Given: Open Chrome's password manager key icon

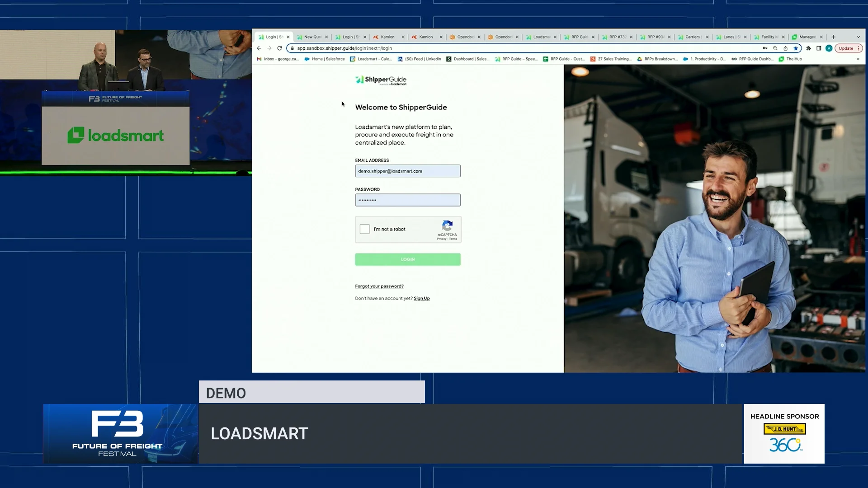Looking at the screenshot, I should click(x=765, y=48).
